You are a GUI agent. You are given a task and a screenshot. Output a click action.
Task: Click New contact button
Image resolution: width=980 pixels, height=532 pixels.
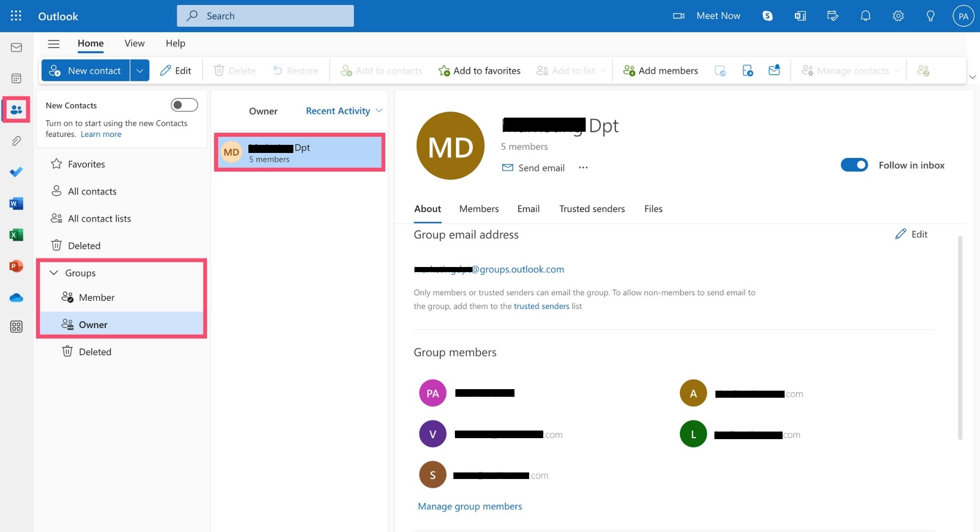tap(85, 71)
